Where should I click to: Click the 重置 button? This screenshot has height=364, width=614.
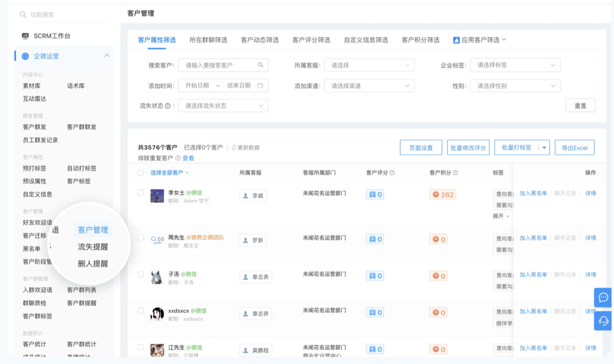pyautogui.click(x=580, y=106)
